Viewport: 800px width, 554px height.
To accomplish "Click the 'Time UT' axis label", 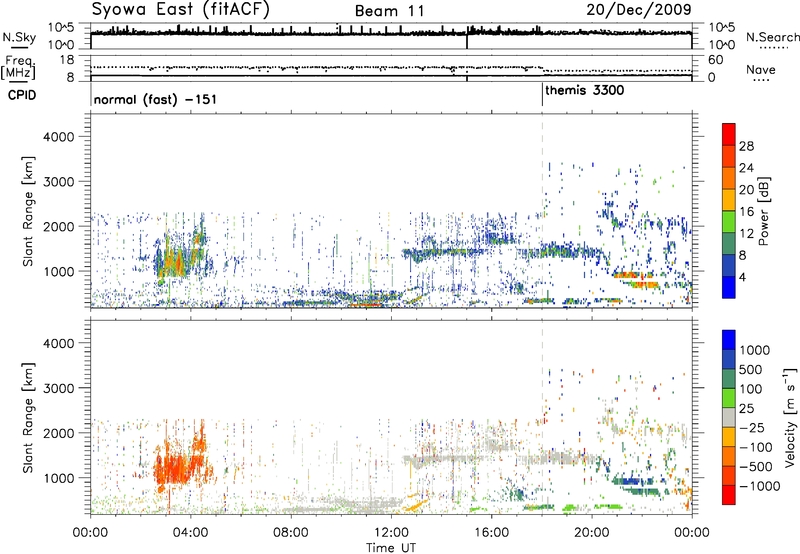I will coord(391,547).
